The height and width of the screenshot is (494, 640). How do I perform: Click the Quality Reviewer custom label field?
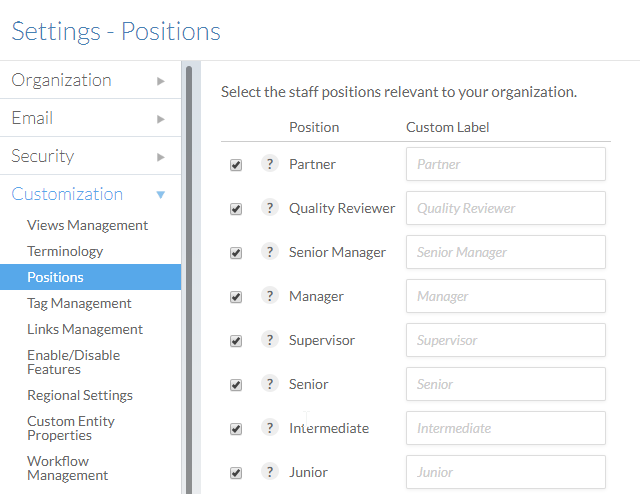pos(506,208)
